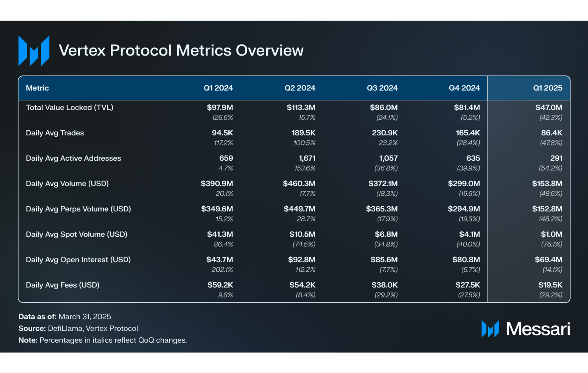Click the Q2 2024 column header

tap(300, 88)
